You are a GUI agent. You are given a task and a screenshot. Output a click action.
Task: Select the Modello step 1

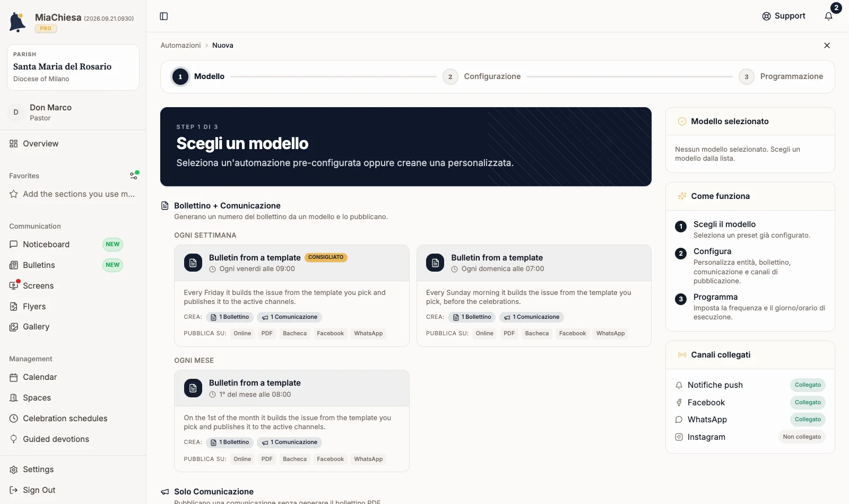198,77
